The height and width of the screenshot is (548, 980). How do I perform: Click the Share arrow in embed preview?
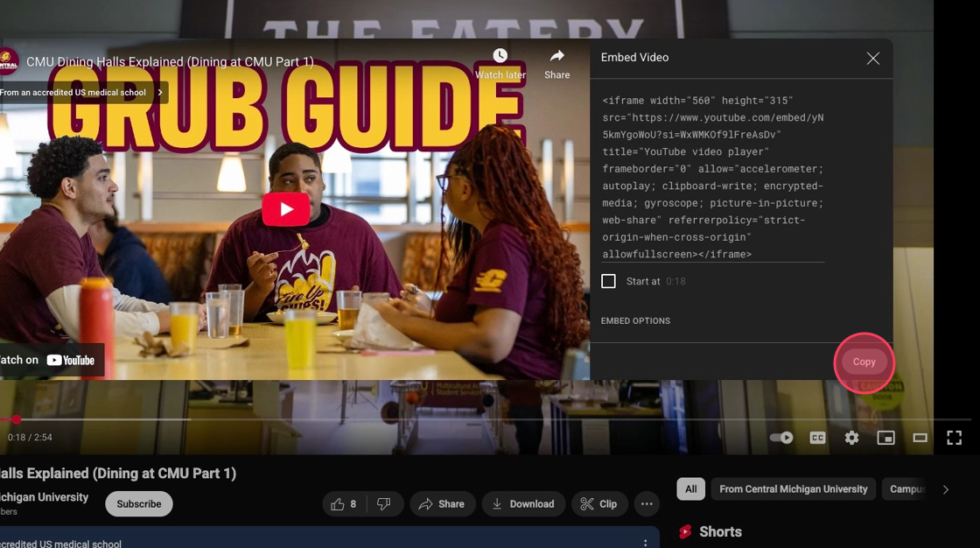tap(556, 56)
